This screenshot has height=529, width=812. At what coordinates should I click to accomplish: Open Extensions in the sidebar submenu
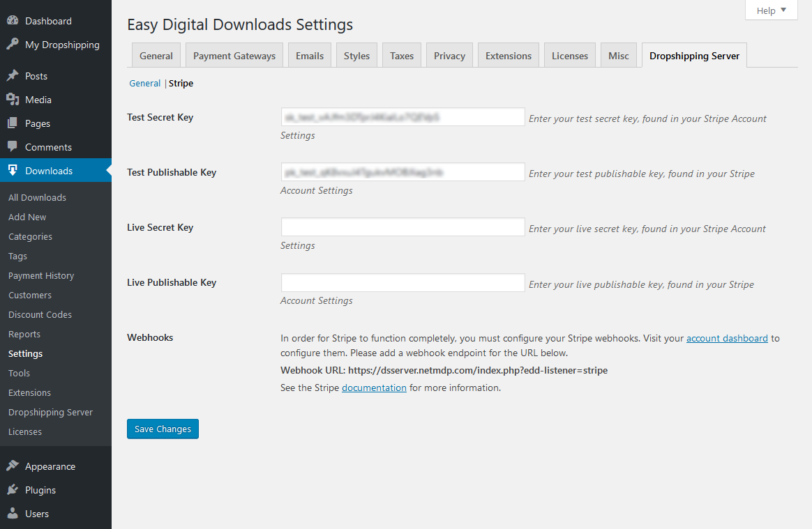coord(29,393)
